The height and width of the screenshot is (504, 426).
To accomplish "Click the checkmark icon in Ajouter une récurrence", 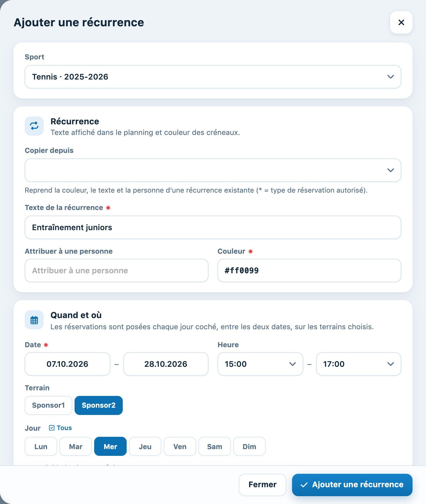I will [x=304, y=485].
